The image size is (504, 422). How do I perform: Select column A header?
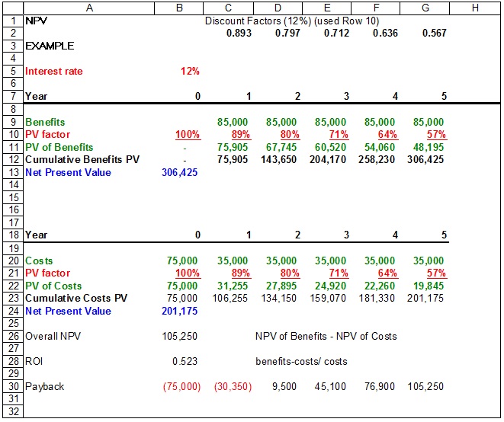[x=88, y=8]
